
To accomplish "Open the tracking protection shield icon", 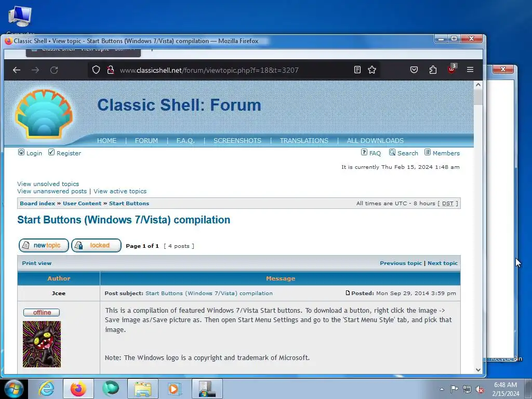I will (x=96, y=70).
